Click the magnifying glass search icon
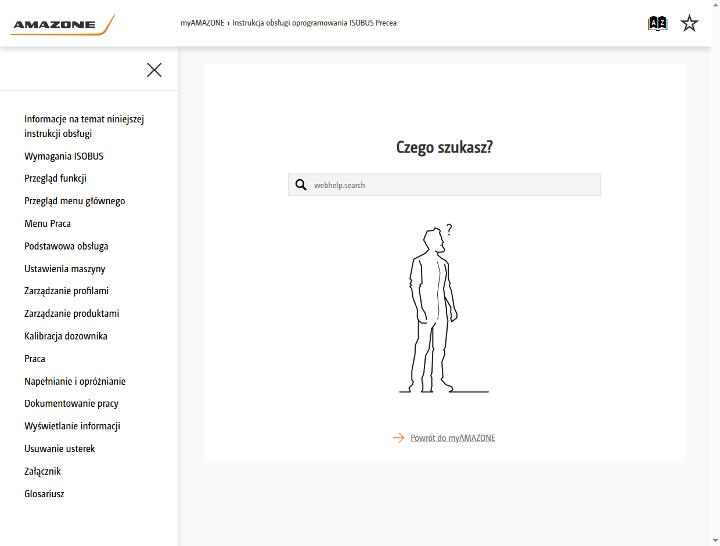 point(301,185)
